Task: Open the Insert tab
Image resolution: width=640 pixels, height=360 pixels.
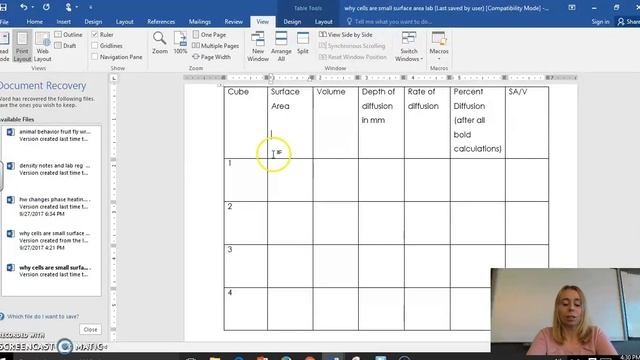Action: 63,22
